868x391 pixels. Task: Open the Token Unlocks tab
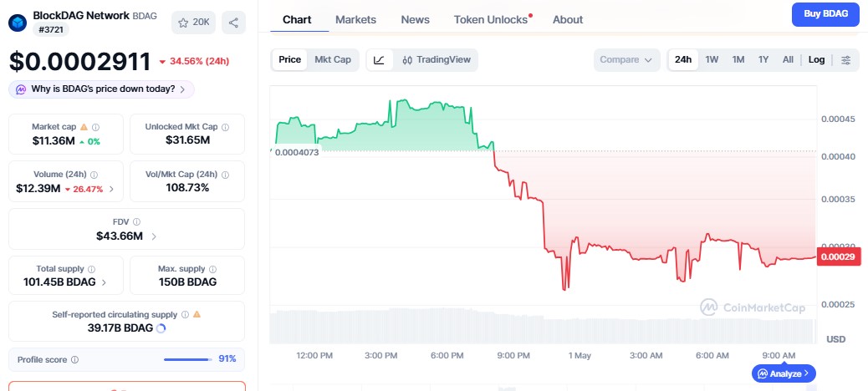(493, 19)
